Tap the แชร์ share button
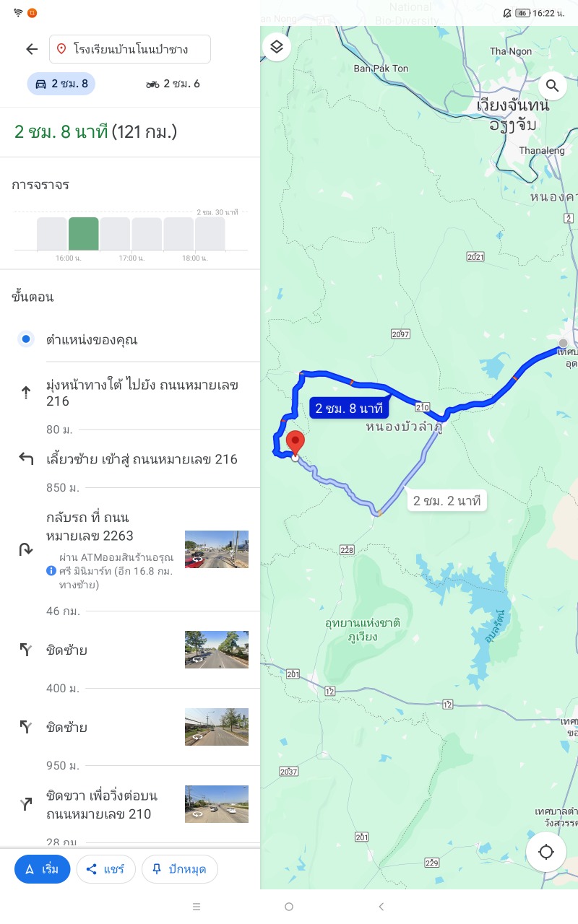578x924 pixels. (105, 869)
